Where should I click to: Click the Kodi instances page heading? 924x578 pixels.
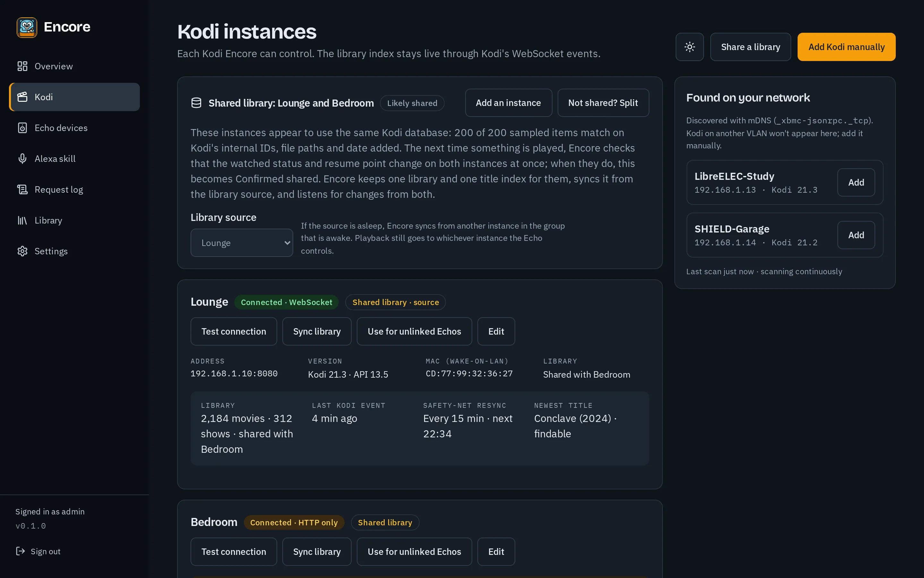247,32
